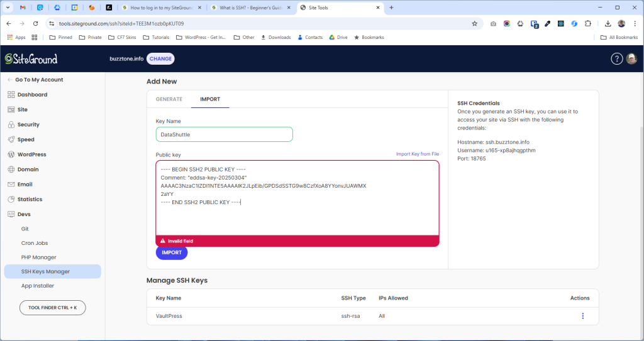Switch to the GENERATE tab
The image size is (644, 341).
point(169,99)
